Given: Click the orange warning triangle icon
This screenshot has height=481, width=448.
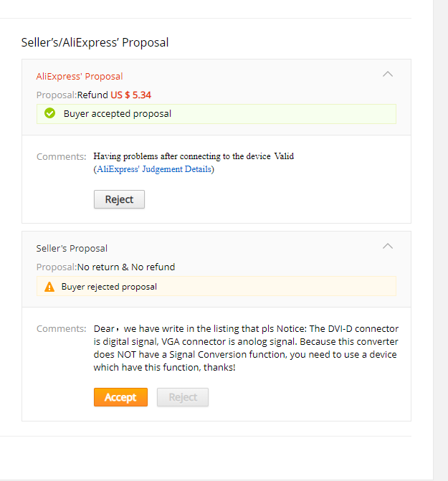Looking at the screenshot, I should pos(49,287).
